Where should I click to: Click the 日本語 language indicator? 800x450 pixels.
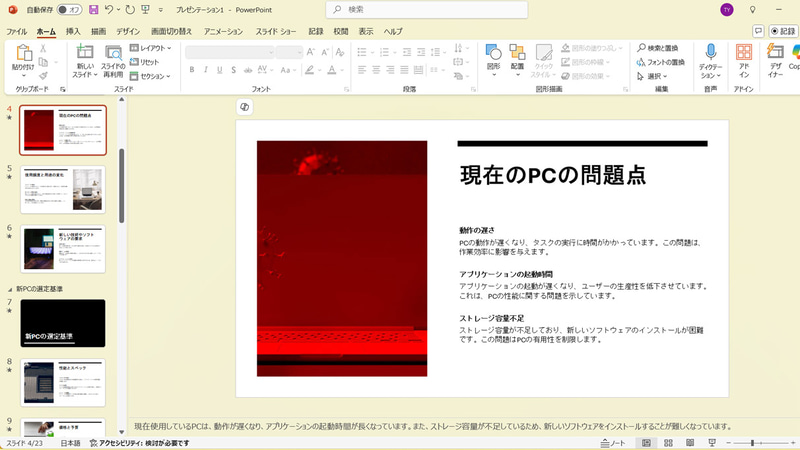pos(70,443)
